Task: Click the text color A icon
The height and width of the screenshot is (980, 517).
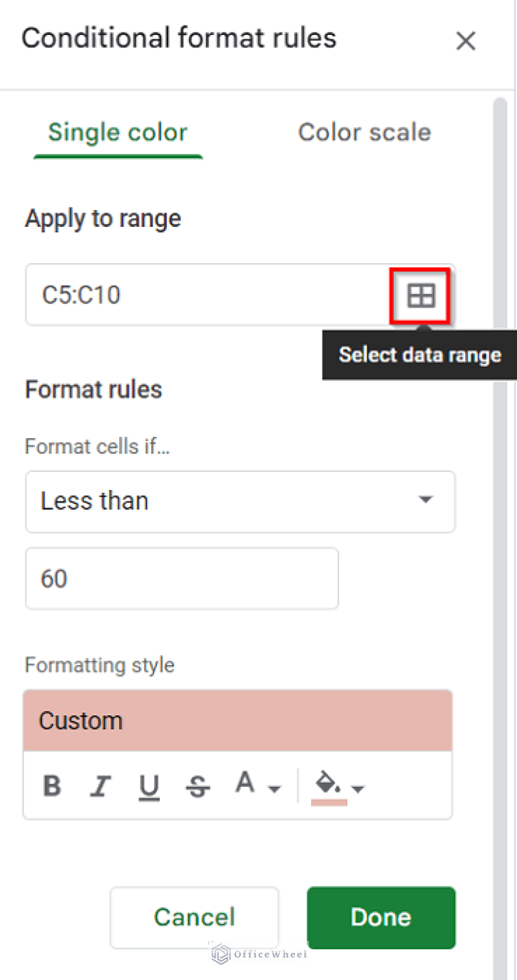Action: tap(246, 783)
